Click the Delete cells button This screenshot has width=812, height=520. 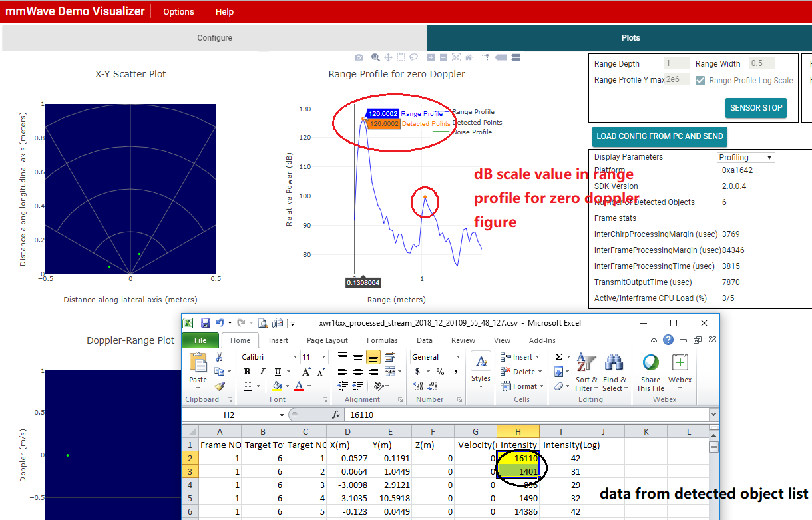click(521, 372)
